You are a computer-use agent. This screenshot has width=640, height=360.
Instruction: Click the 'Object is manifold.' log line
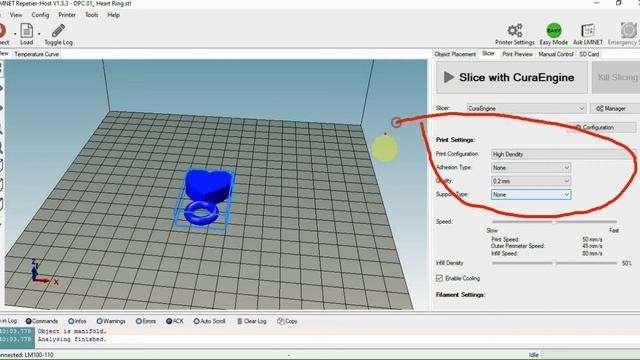pyautogui.click(x=72, y=331)
